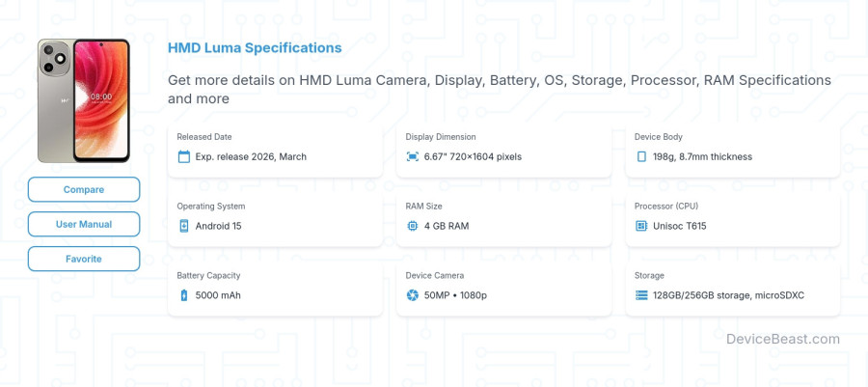Click the '50MP • 1080p' value

455,295
